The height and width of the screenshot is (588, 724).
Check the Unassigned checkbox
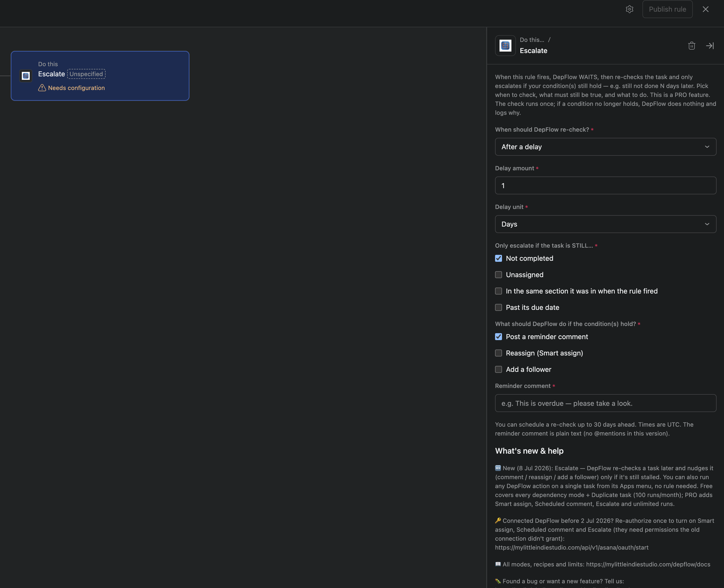click(x=498, y=274)
